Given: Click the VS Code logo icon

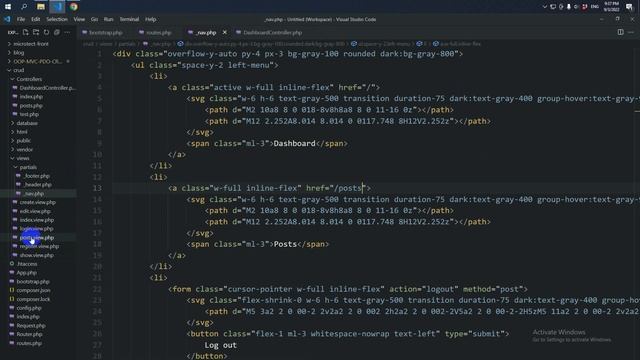Looking at the screenshot, I should coord(7,19).
